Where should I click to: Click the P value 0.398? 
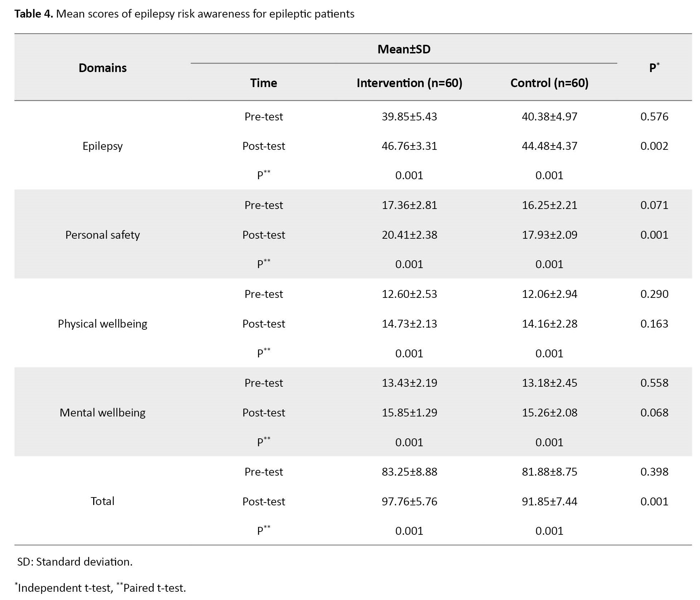654,472
